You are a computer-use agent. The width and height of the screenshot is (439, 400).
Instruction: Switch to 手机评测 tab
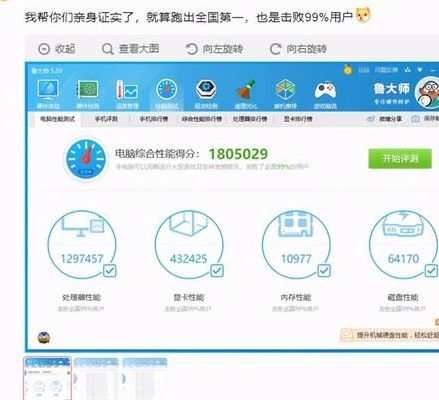(x=106, y=119)
